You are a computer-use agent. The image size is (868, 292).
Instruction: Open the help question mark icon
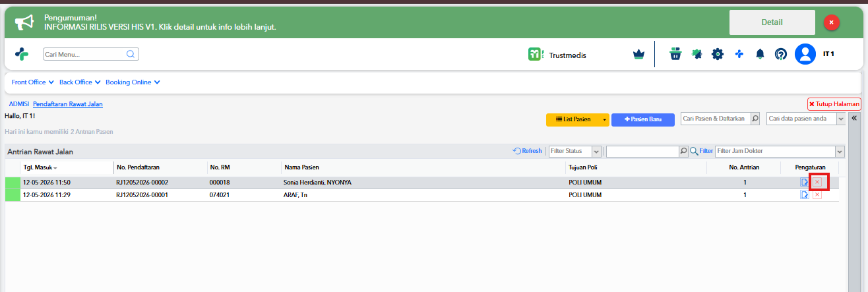[780, 55]
